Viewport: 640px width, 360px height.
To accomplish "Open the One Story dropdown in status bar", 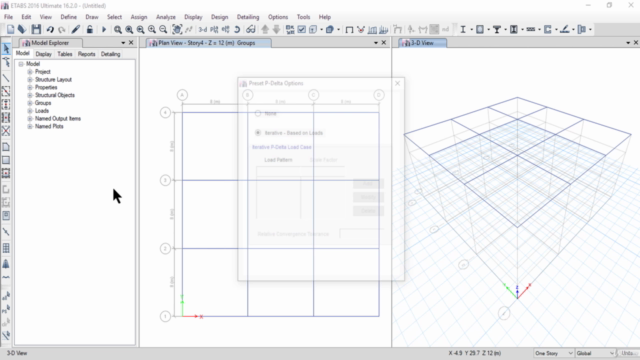I will click(x=553, y=353).
